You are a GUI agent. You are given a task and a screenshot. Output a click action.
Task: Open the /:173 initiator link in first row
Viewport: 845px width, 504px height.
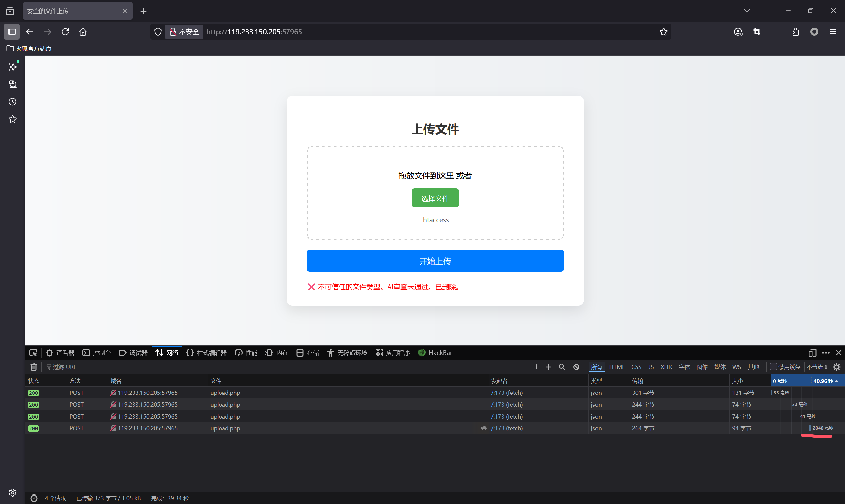(x=497, y=393)
